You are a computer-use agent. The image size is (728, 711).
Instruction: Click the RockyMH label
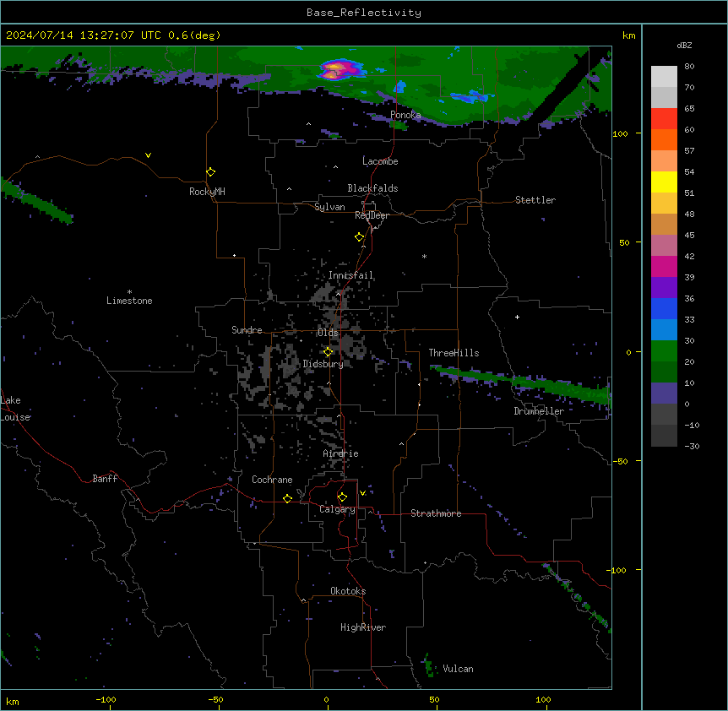click(x=207, y=192)
